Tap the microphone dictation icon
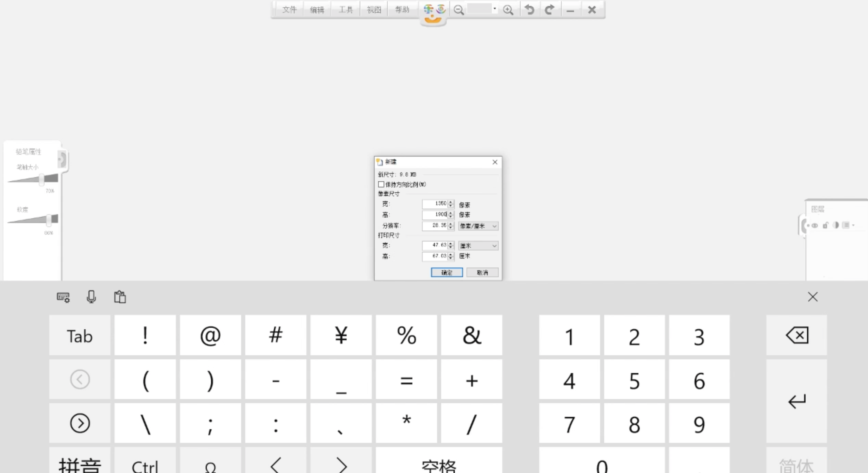Image resolution: width=868 pixels, height=473 pixels. coord(91,297)
